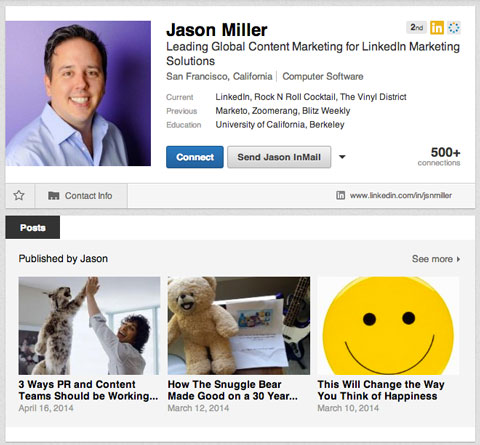This screenshot has height=445, width=480.
Task: Click Jason Miller's profile photo
Action: (x=78, y=93)
